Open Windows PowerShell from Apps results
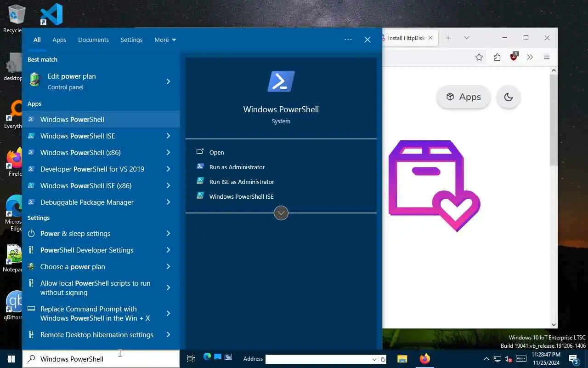Image resolution: width=588 pixels, height=368 pixels. [101, 119]
